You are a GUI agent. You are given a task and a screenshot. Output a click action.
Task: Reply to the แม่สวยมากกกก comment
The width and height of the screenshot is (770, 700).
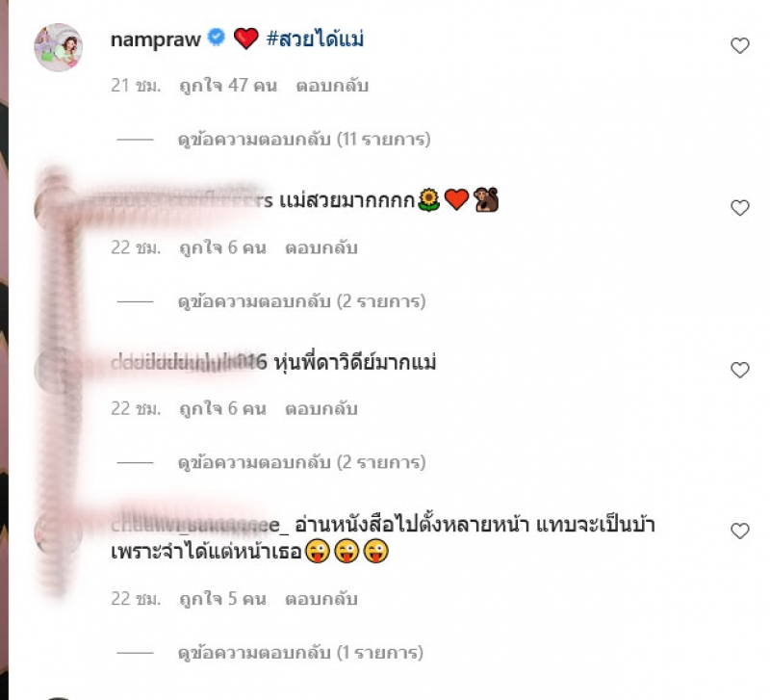(x=321, y=247)
